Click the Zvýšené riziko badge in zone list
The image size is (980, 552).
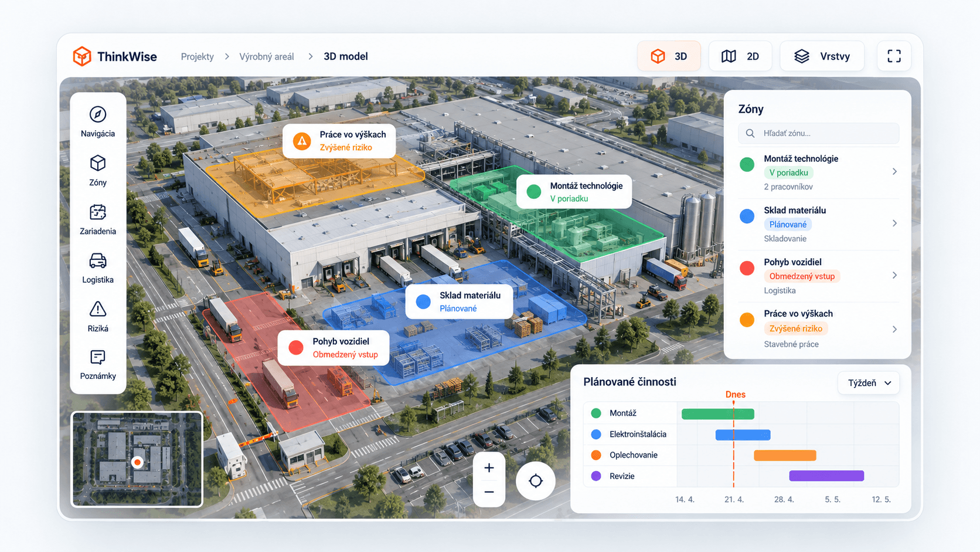coord(795,329)
